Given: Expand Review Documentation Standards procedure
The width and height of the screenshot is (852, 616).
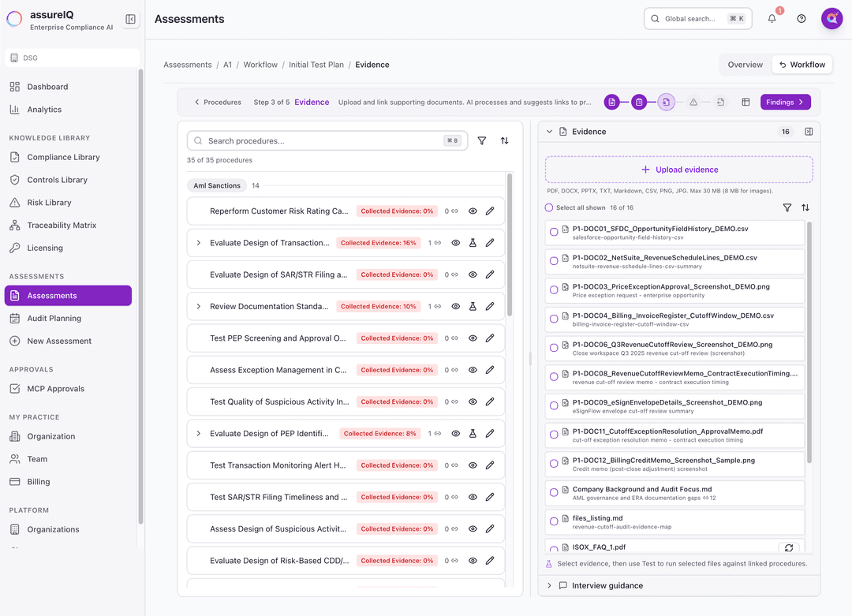Looking at the screenshot, I should coord(198,306).
